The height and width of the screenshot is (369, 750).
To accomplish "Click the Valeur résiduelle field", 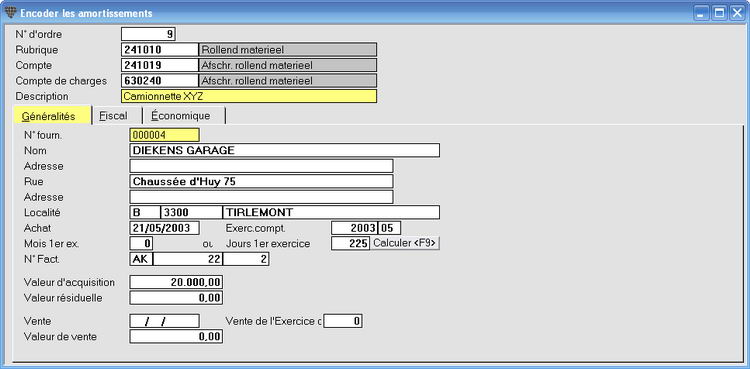I will point(176,298).
